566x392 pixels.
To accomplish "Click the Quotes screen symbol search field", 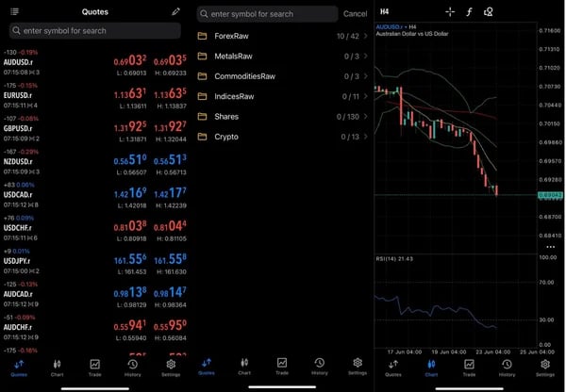I will pyautogui.click(x=95, y=31).
